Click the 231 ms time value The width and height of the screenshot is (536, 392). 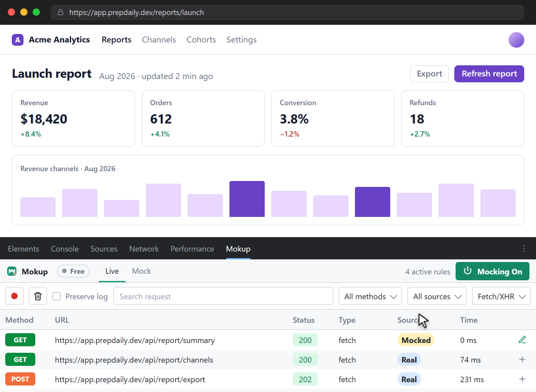tap(472, 380)
